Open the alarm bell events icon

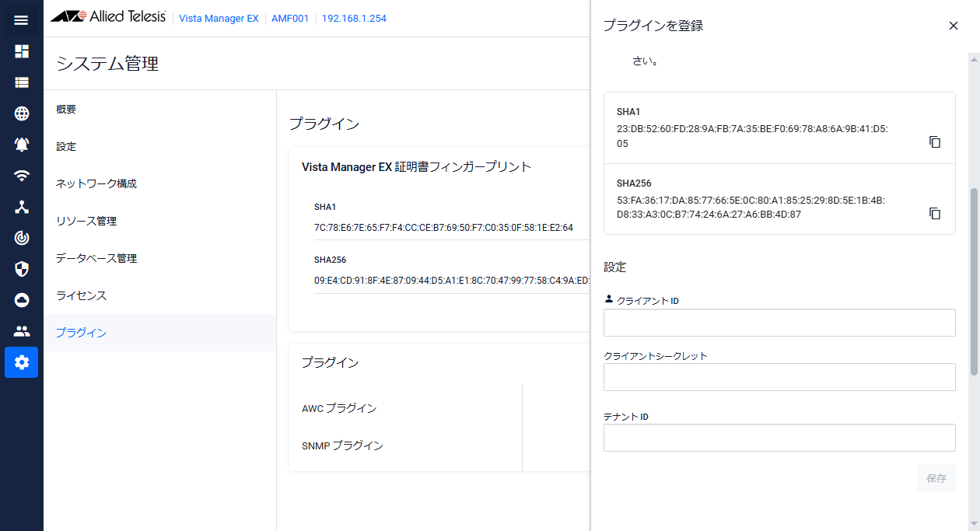(22, 145)
